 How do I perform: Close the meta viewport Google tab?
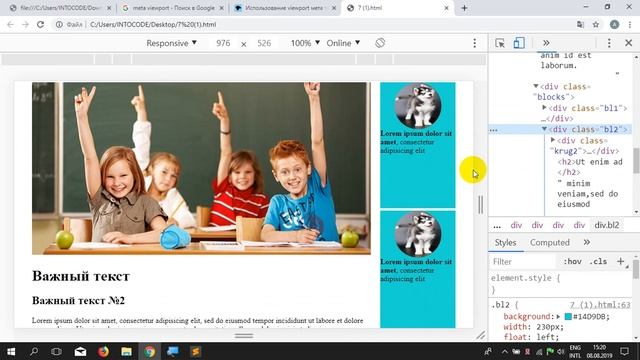[222, 8]
